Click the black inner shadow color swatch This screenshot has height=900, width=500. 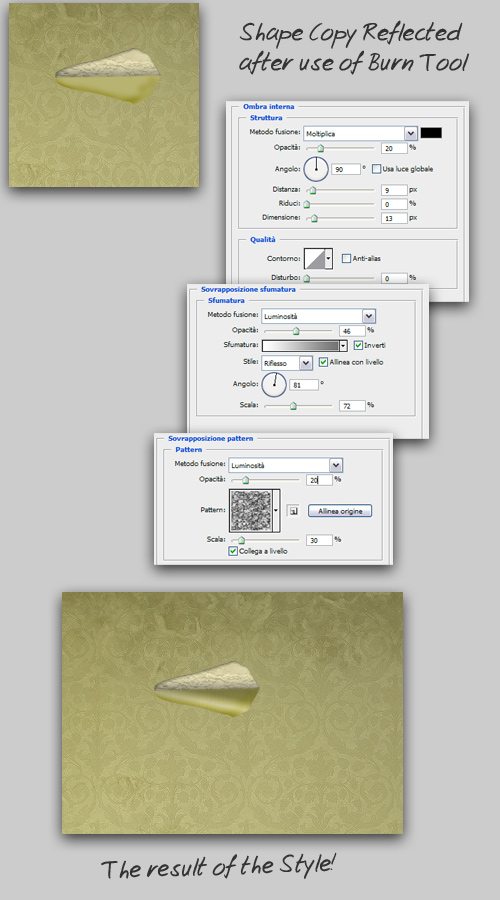pos(431,133)
